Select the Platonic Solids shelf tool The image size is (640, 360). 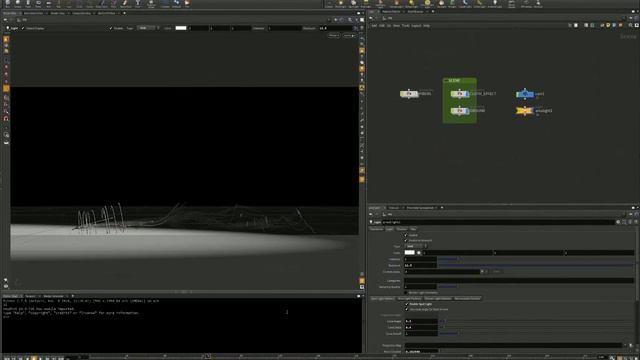tap(151, 4)
